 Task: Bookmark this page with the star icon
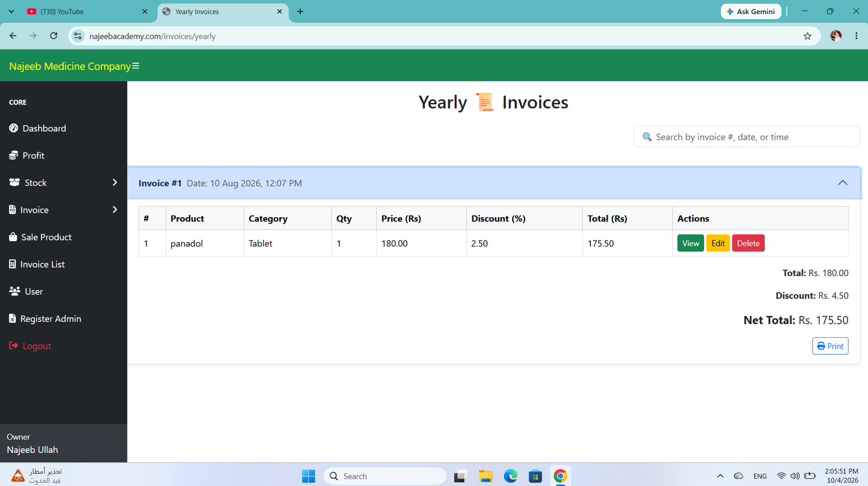click(807, 36)
